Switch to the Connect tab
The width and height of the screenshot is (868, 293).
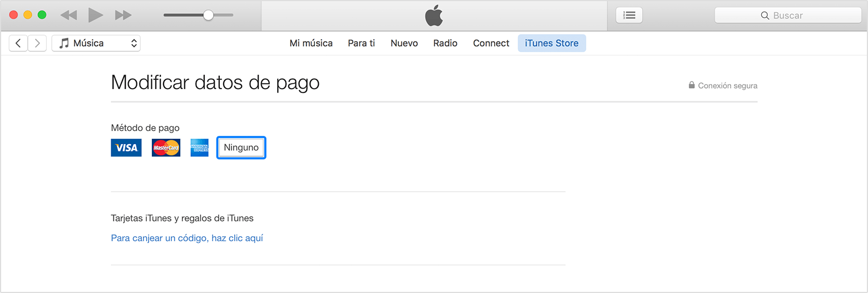coord(491,43)
